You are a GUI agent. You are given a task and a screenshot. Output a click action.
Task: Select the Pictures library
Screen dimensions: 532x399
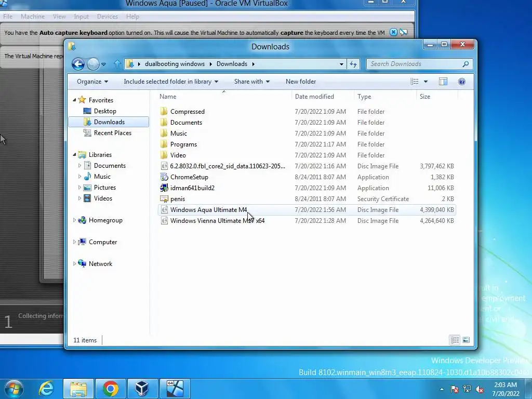tap(104, 187)
